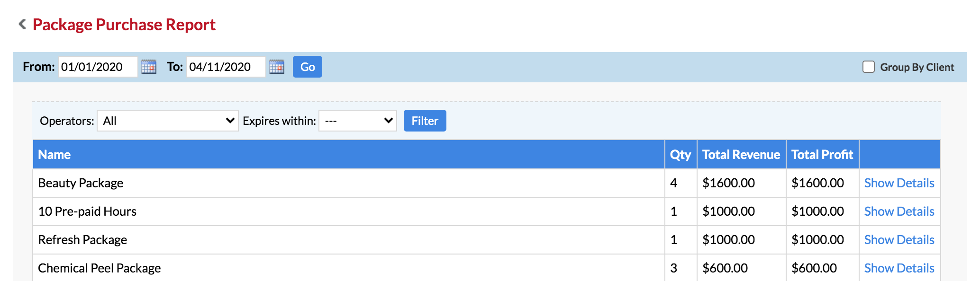Screen dimensions: 980x281
Task: Show Details for Beauty Package
Action: 899,183
